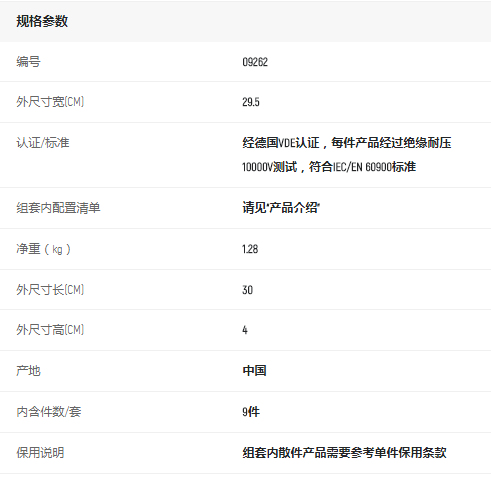This screenshot has height=495, width=491.
Task: Click the height value 4
Action: 245,330
